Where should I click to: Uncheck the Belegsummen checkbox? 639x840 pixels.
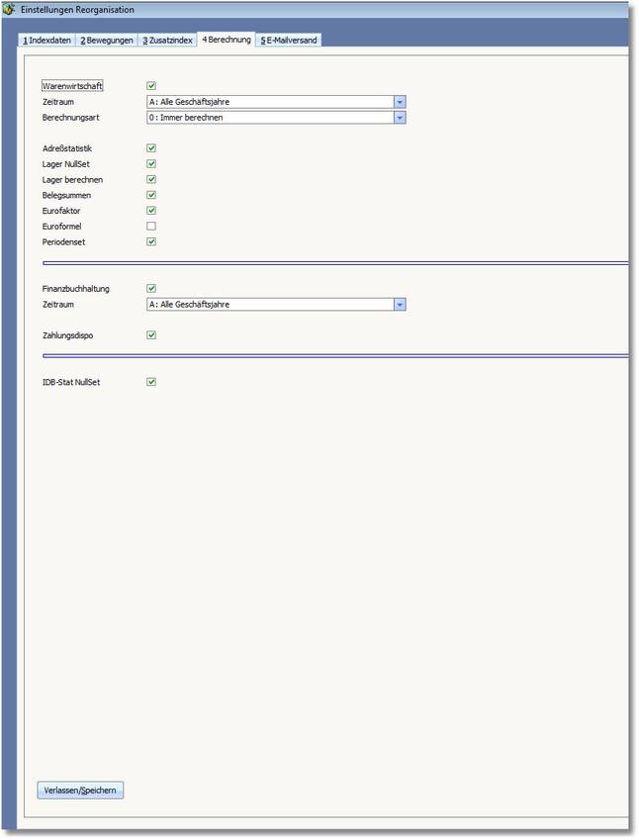[x=151, y=195]
